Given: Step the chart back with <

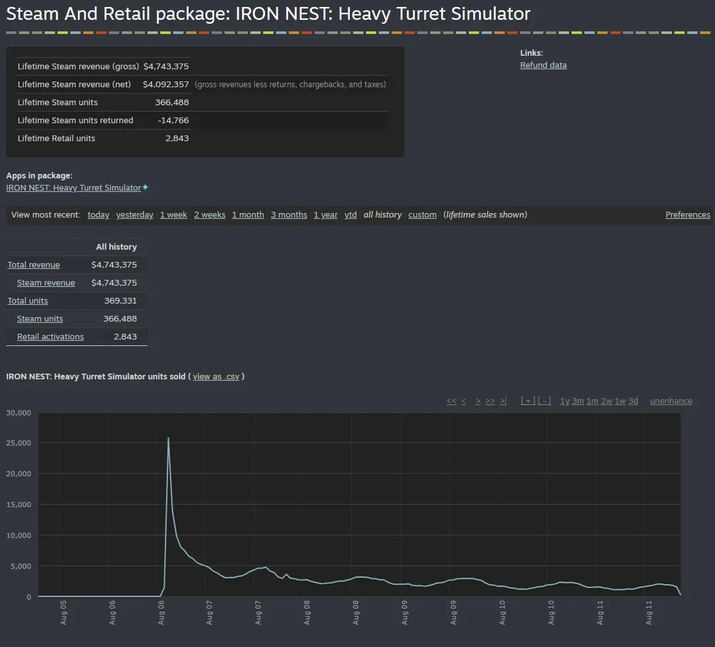Looking at the screenshot, I should point(463,401).
